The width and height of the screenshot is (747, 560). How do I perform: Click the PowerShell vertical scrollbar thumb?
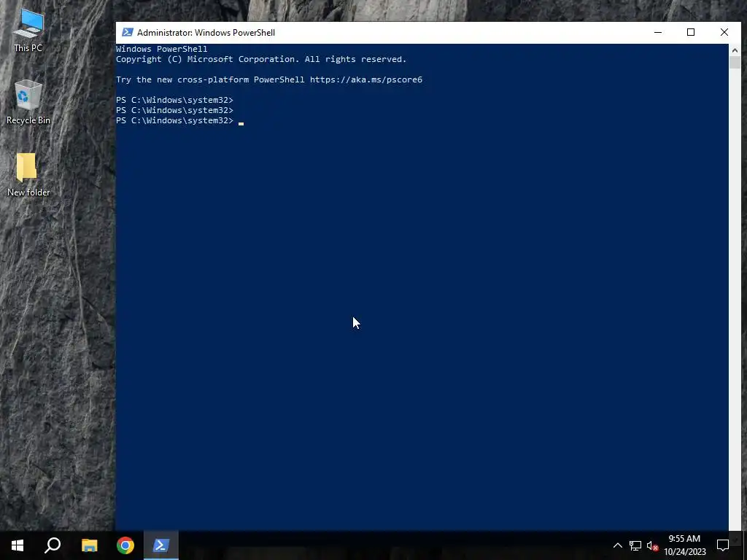(x=735, y=63)
